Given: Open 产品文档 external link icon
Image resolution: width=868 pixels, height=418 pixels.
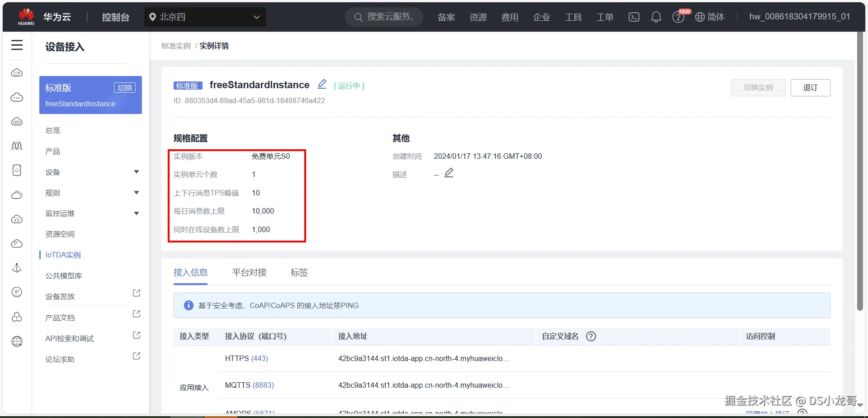Looking at the screenshot, I should (x=137, y=314).
